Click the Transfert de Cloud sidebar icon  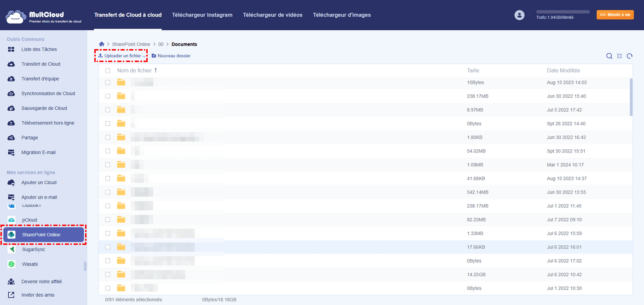(11, 64)
